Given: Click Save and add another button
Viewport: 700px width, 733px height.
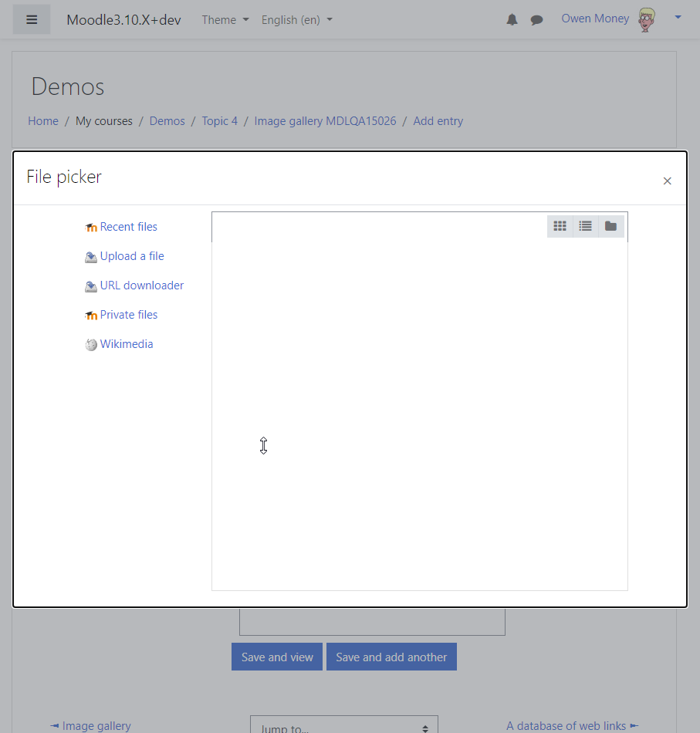Looking at the screenshot, I should (x=391, y=657).
